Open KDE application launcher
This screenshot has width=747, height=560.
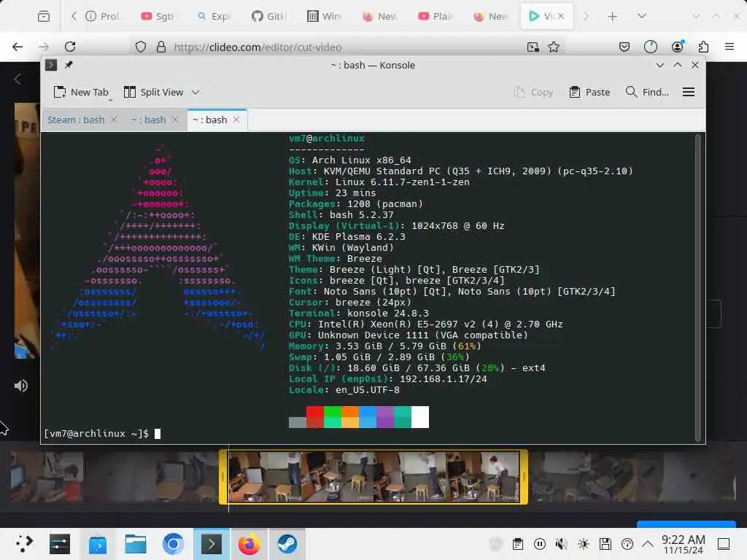click(23, 544)
